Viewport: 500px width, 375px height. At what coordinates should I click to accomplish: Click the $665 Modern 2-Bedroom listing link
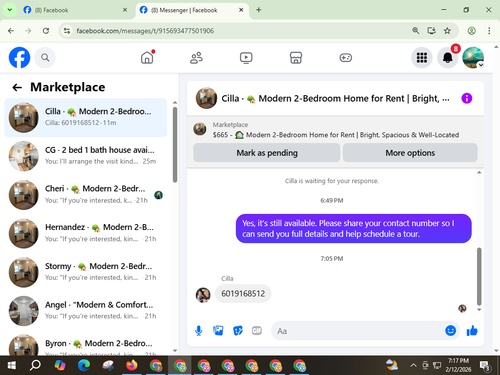click(x=336, y=135)
